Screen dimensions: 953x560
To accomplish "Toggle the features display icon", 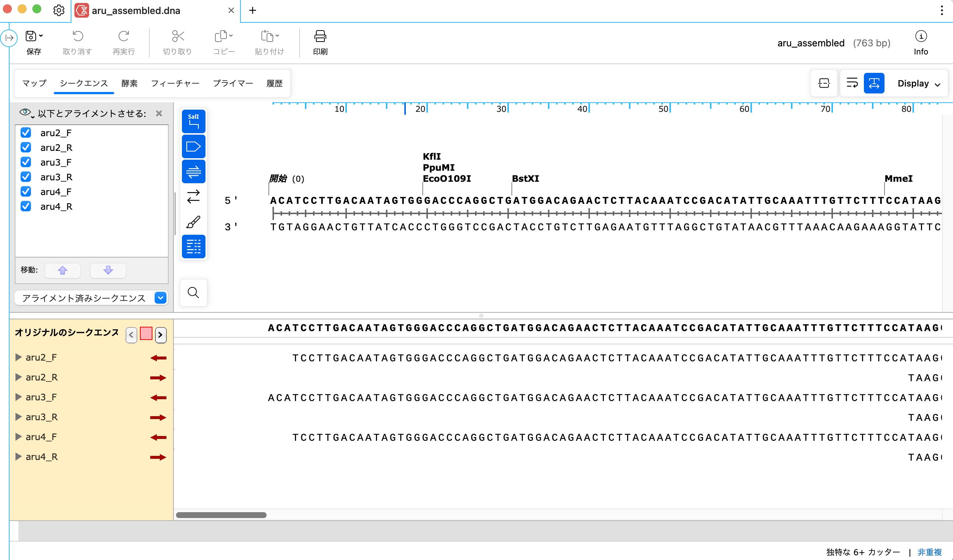I will pyautogui.click(x=193, y=146).
